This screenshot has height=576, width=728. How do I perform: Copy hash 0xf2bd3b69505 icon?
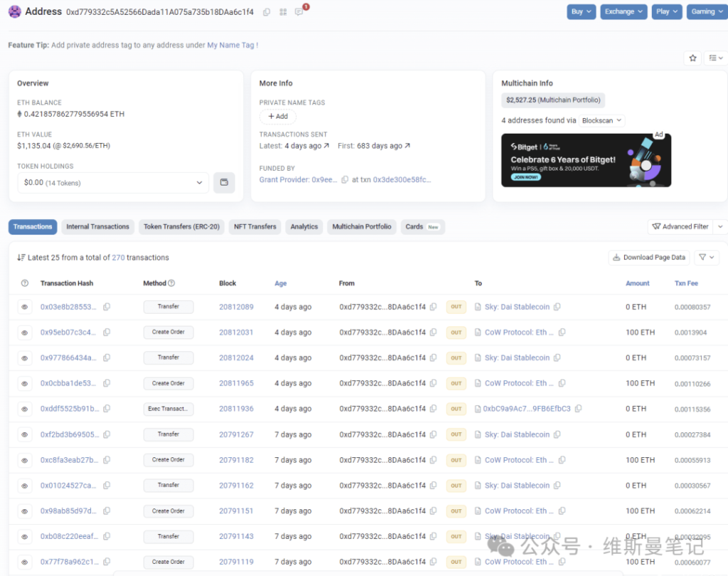107,434
